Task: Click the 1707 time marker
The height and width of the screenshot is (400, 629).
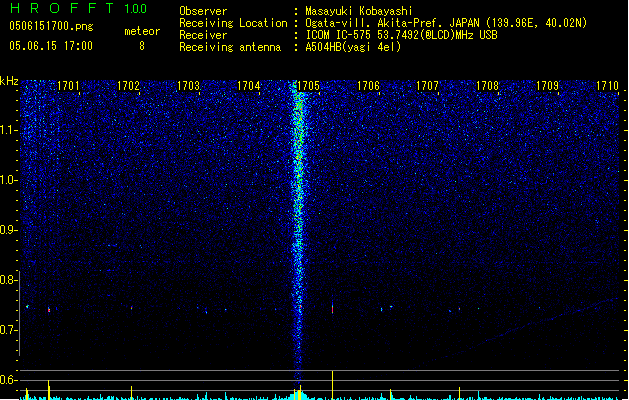Action: point(427,86)
